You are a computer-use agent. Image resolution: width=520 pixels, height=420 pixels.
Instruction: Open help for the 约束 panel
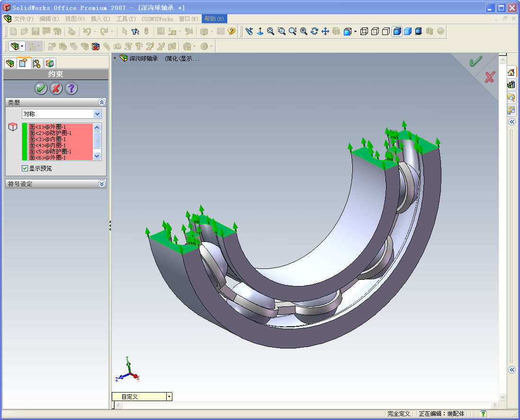[72, 89]
